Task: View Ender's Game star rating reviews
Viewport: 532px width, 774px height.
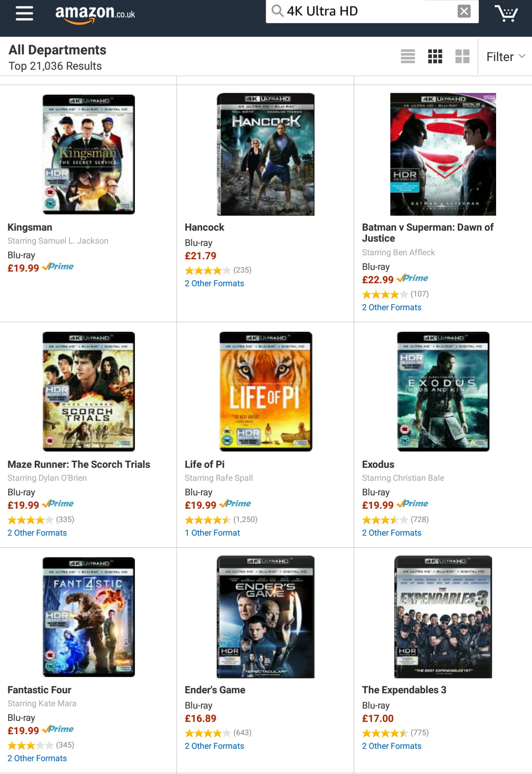Action: coord(218,733)
